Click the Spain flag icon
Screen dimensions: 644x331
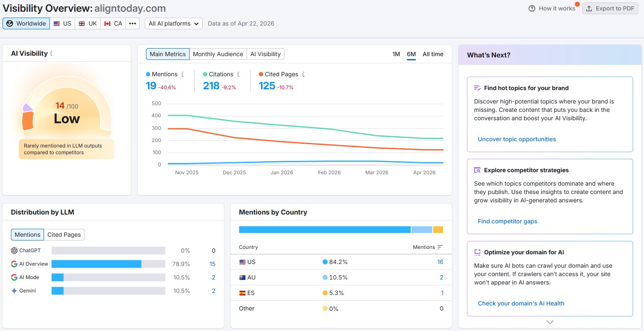[x=242, y=293]
